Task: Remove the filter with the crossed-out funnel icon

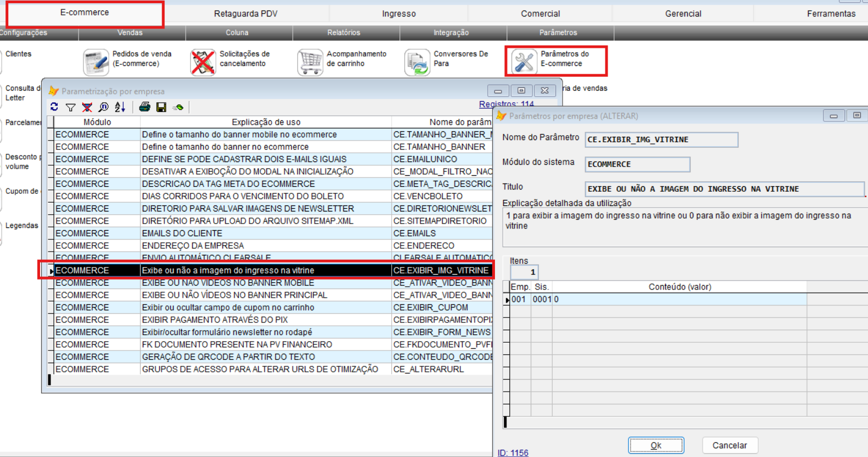Action: click(87, 107)
